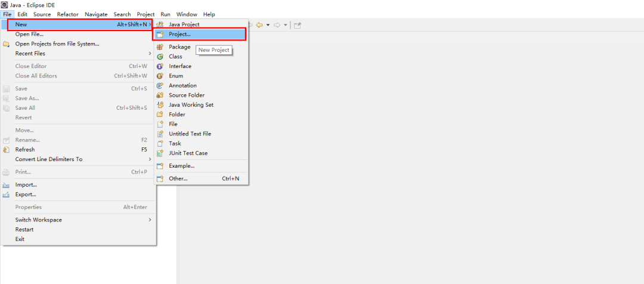Create a new Package
Screen dimensions: 644x284
[x=201, y=47]
